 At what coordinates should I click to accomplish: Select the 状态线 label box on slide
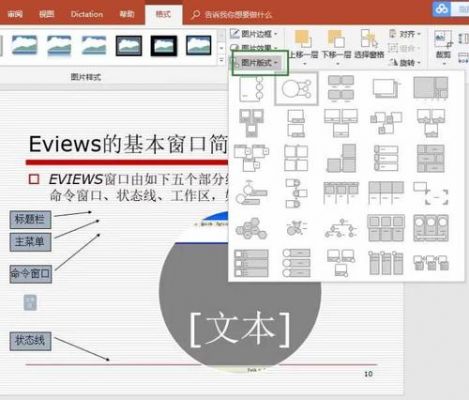(x=30, y=341)
